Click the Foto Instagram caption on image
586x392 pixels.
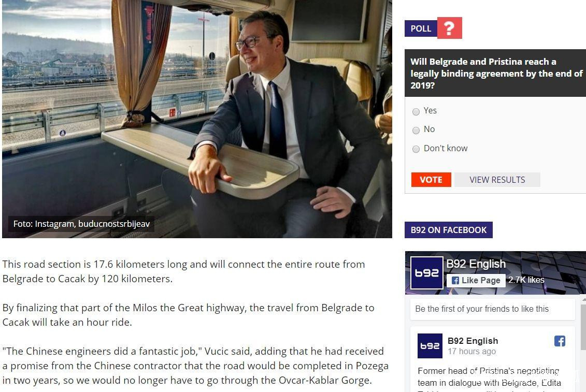[x=81, y=224]
